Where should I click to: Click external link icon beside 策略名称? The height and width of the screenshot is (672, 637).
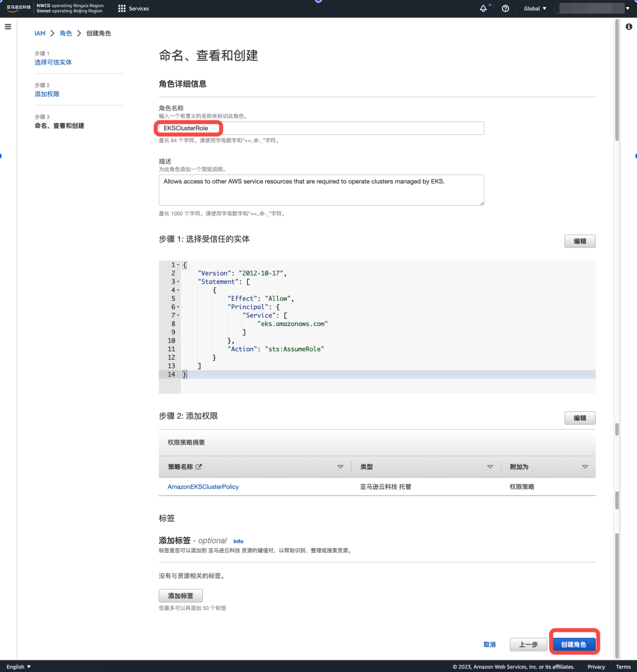point(199,467)
